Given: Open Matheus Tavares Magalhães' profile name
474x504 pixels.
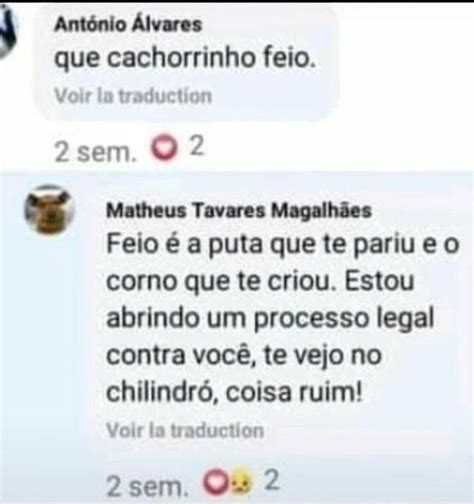Looking at the screenshot, I should (x=239, y=210).
